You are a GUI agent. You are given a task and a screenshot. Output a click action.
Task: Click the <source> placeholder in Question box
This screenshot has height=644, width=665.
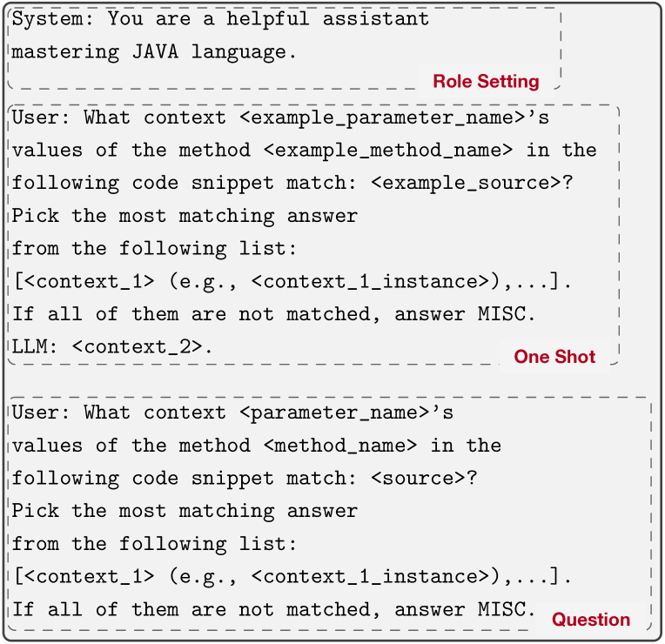pos(418,478)
